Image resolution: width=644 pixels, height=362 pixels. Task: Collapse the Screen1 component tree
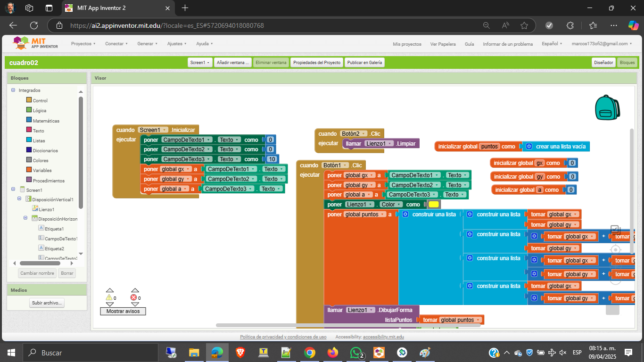13,189
